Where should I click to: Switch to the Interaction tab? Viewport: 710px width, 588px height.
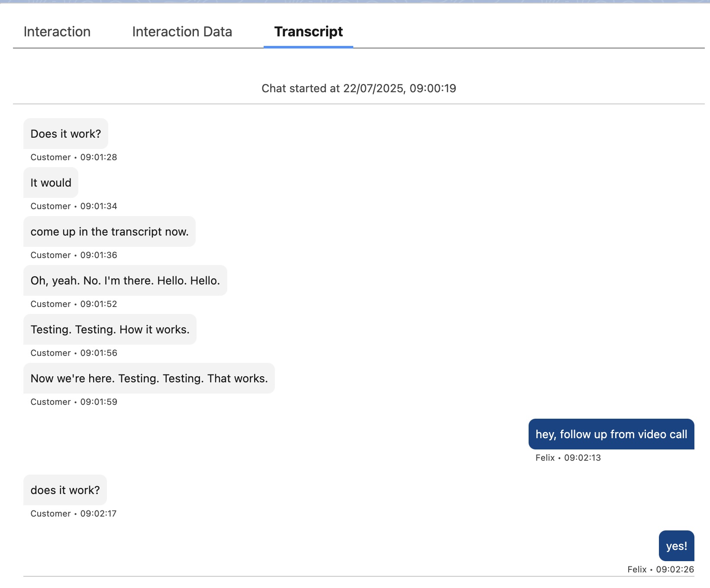57,32
